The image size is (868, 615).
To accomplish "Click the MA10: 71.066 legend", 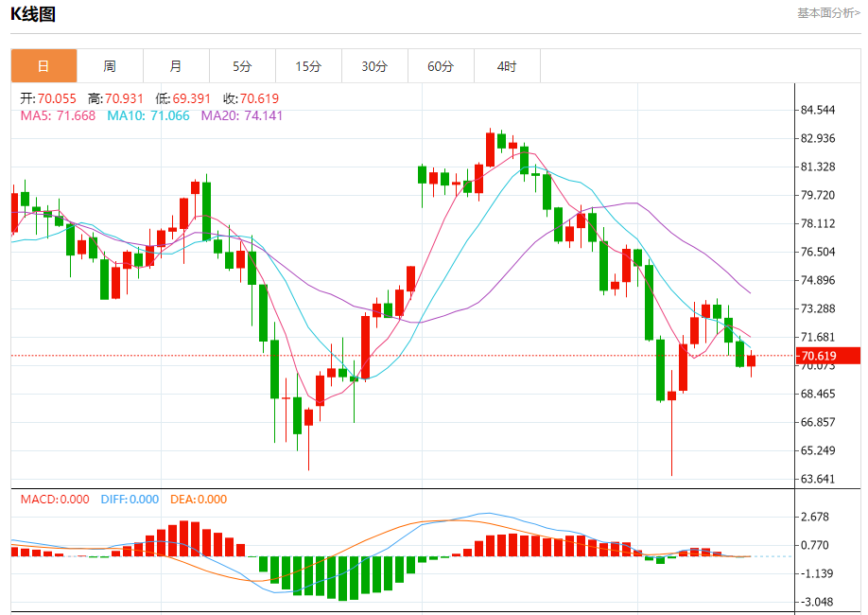I will pos(148,115).
